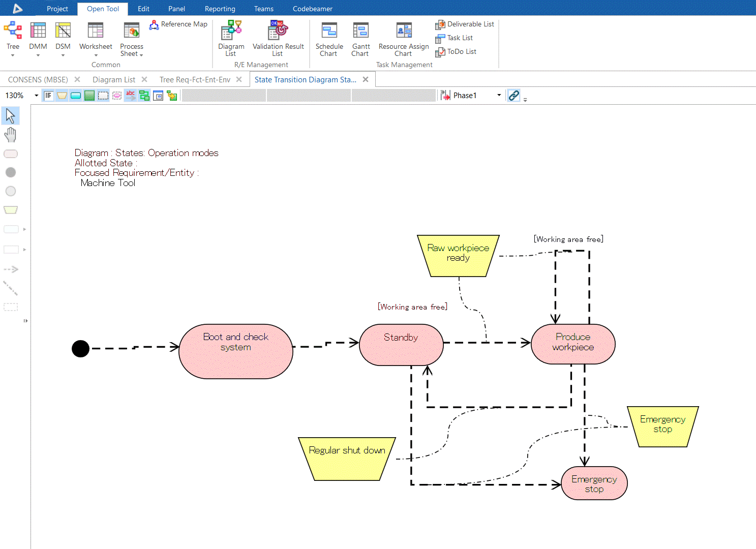756x549 pixels.
Task: Toggle the dashed selection rectangle tool
Action: 10,307
